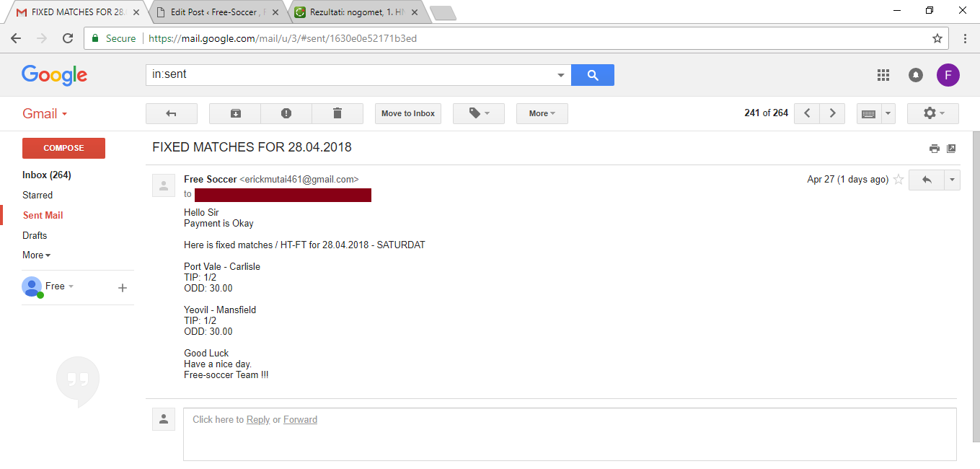Expand the Labels dropdown

click(479, 113)
